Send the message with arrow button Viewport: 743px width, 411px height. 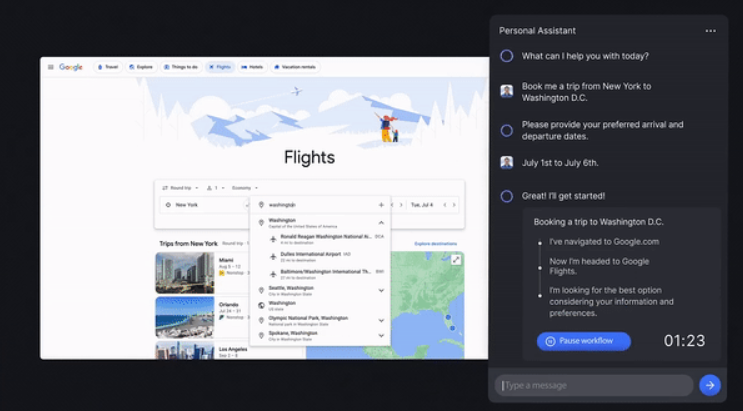(709, 385)
